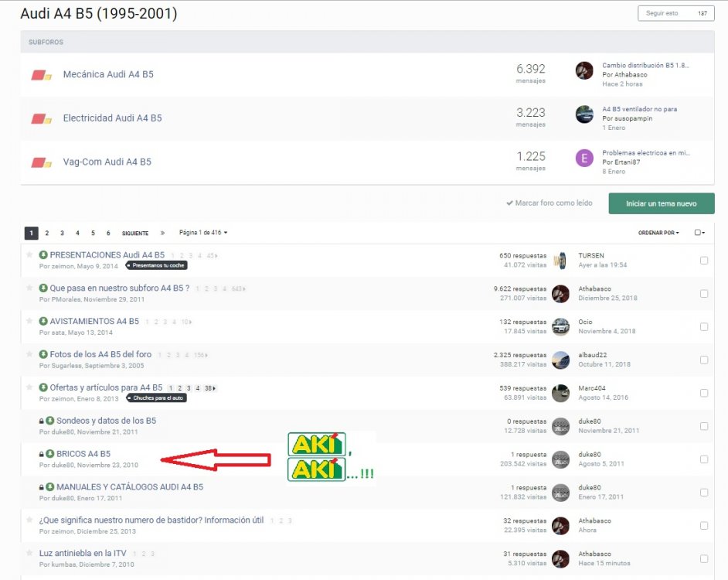Open the MANUALES Y CATÁLOGOS AUDI A4 B5 topic
The image size is (728, 580).
(x=130, y=486)
